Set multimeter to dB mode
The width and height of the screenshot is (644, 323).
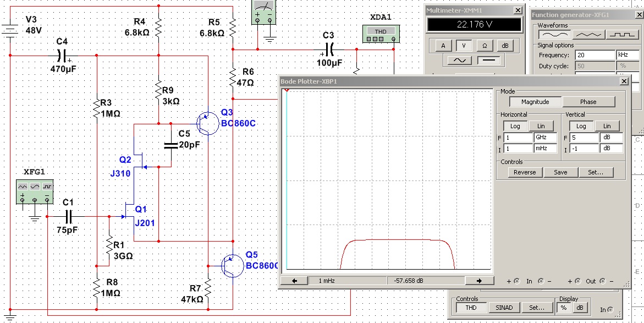(505, 46)
